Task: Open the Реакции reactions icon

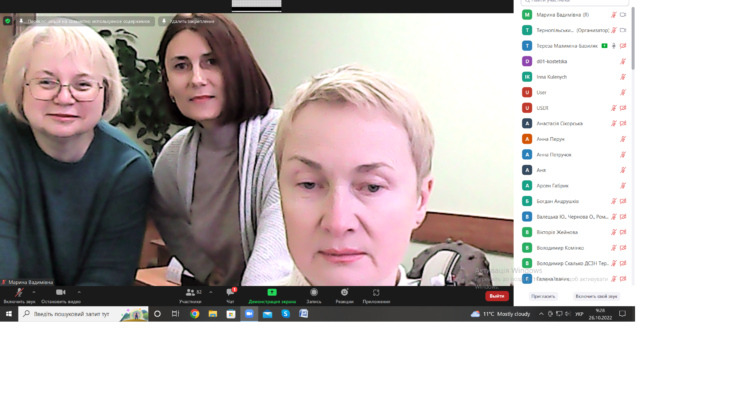Action: (x=345, y=293)
